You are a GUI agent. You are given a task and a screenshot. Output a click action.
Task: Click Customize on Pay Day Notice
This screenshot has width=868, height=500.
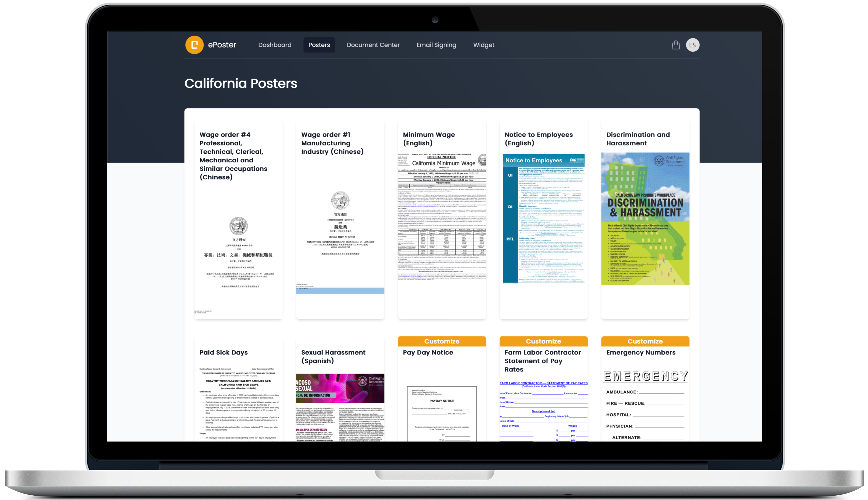coord(442,341)
